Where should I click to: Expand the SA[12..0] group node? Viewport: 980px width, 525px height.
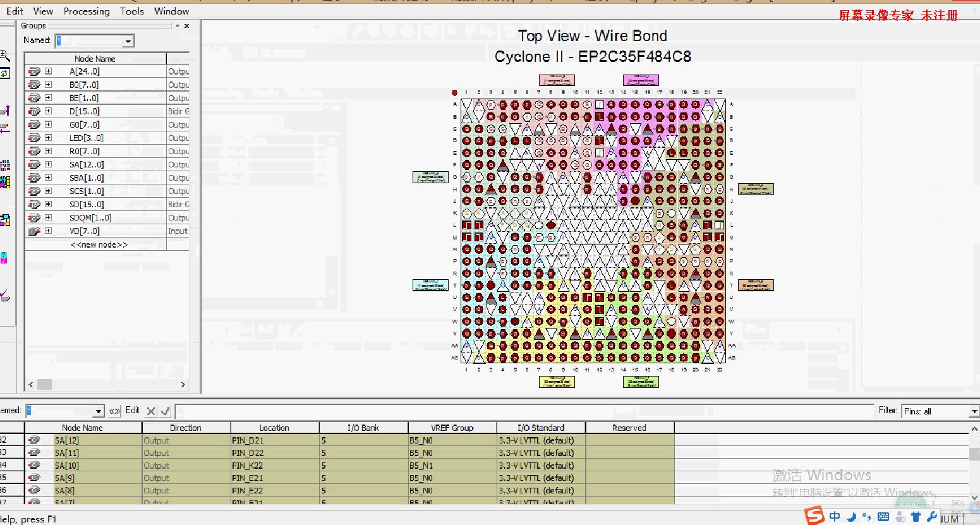click(48, 164)
